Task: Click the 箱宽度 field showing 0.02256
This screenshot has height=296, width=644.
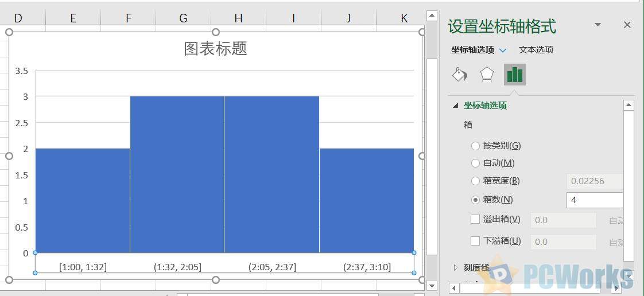Action: (595, 181)
